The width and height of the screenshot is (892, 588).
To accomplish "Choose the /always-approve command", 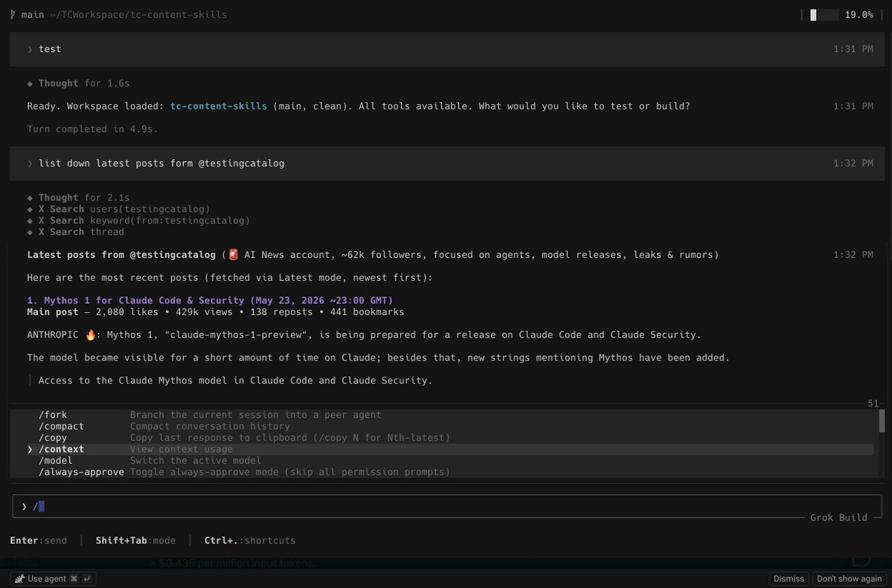I will point(81,472).
